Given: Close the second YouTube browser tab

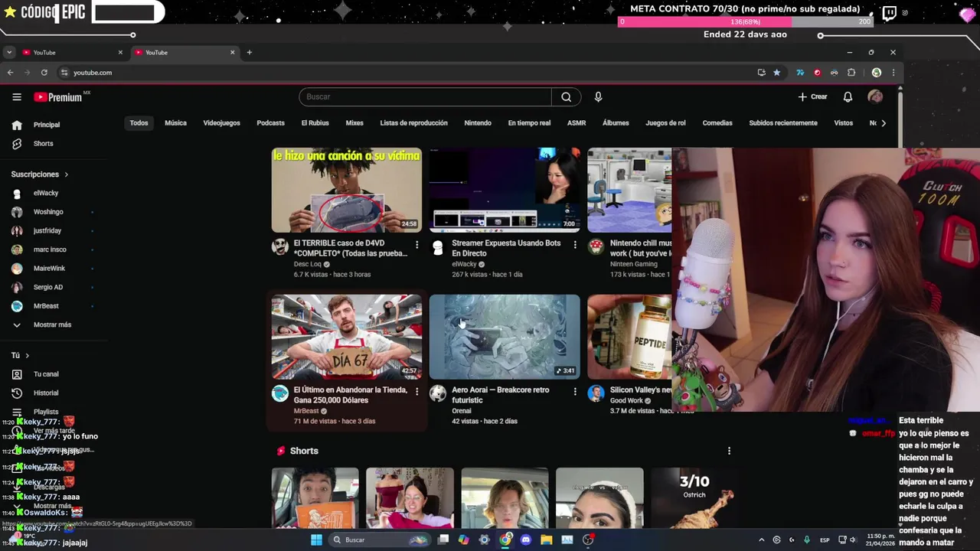Looking at the screenshot, I should coord(232,52).
